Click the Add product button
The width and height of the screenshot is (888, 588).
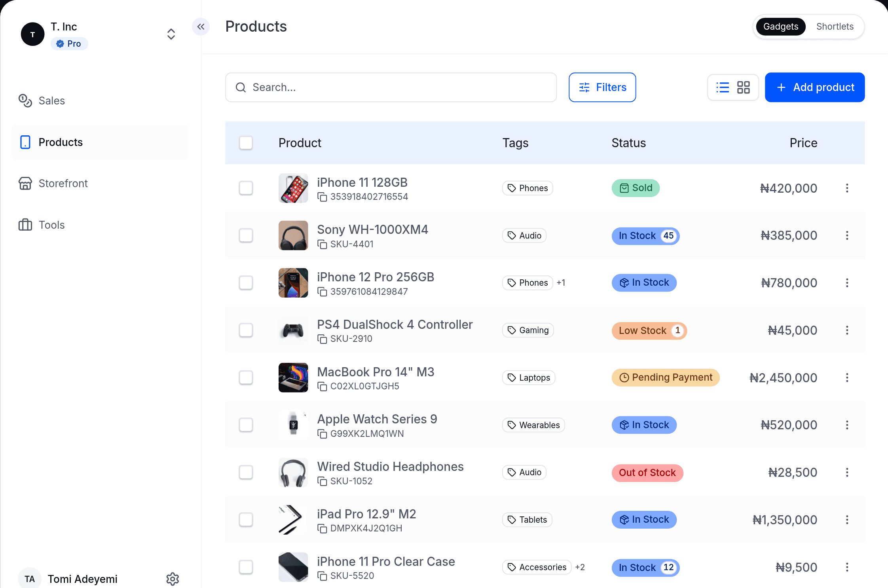tap(815, 87)
